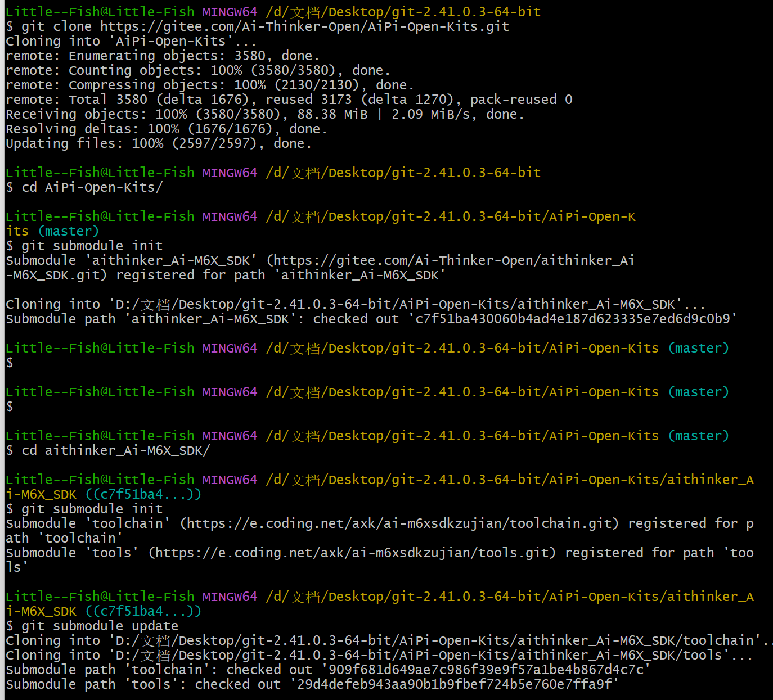Click the 'tools' checked out '29d4defeb943aa90b1b9fbef724b5e760e7ffa9f' line
Screen dimensions: 773x700
click(x=313, y=684)
